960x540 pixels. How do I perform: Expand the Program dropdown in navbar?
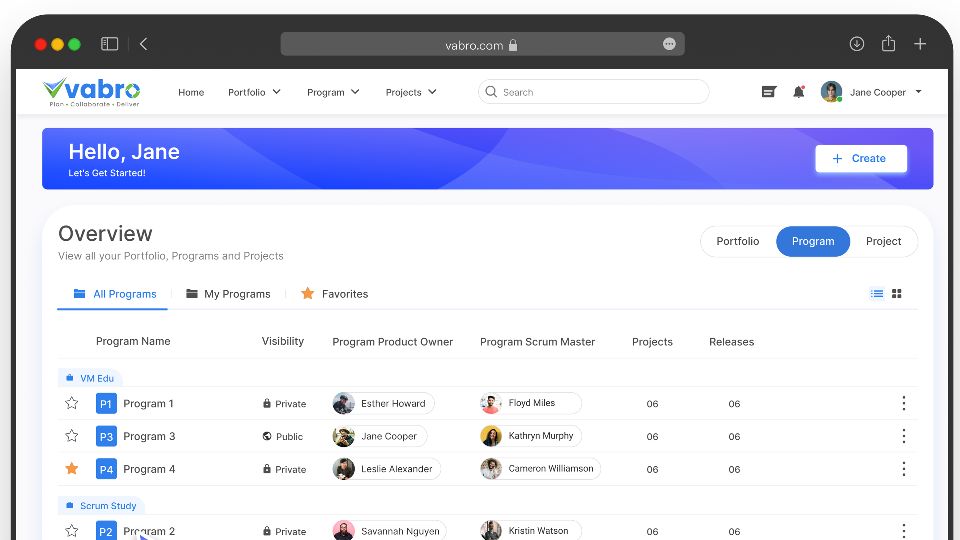click(333, 92)
